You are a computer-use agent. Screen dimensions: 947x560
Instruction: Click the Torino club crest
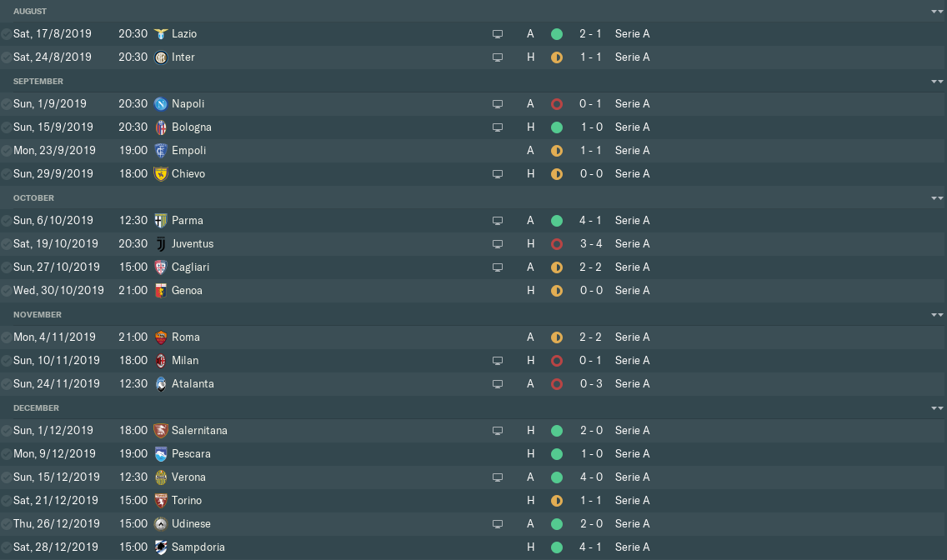pos(161,501)
